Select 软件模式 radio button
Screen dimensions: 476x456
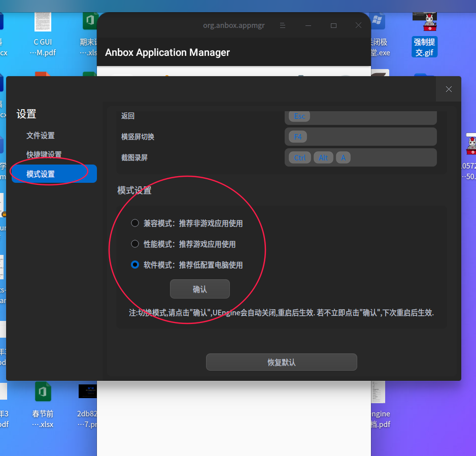pyautogui.click(x=135, y=265)
